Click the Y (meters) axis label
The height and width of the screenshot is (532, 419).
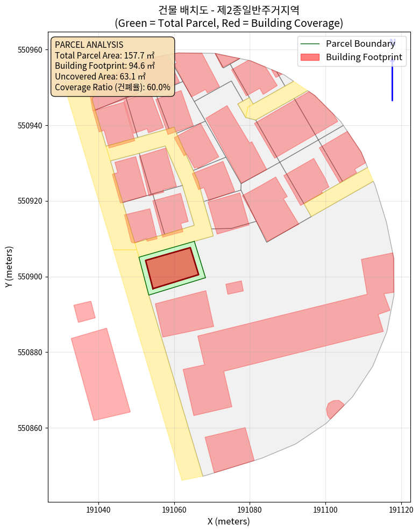coord(9,274)
